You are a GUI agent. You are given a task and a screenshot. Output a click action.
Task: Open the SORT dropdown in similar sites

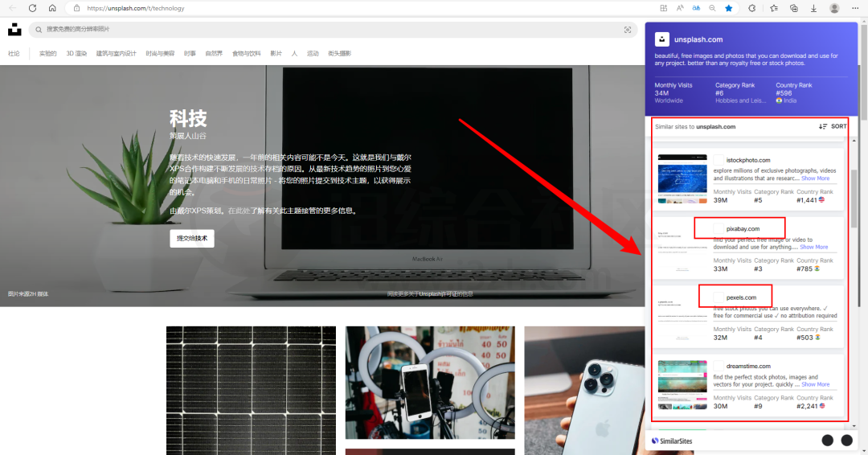click(833, 126)
